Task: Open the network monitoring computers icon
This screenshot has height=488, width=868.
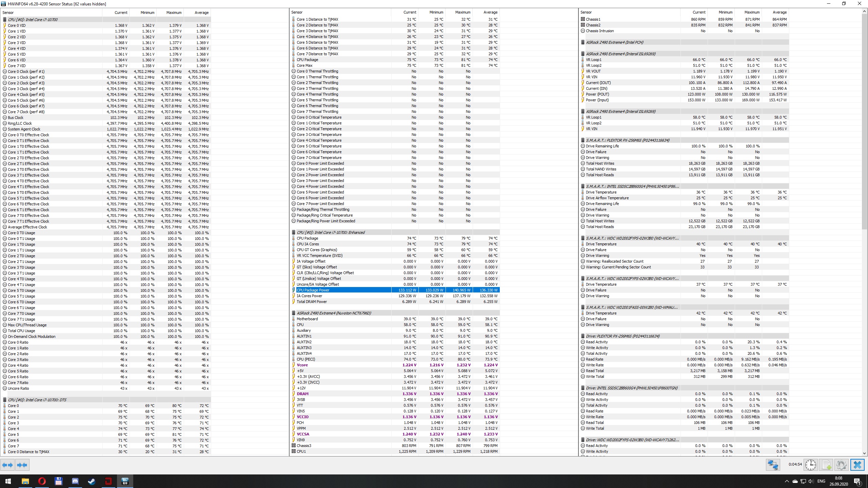Action: click(773, 465)
